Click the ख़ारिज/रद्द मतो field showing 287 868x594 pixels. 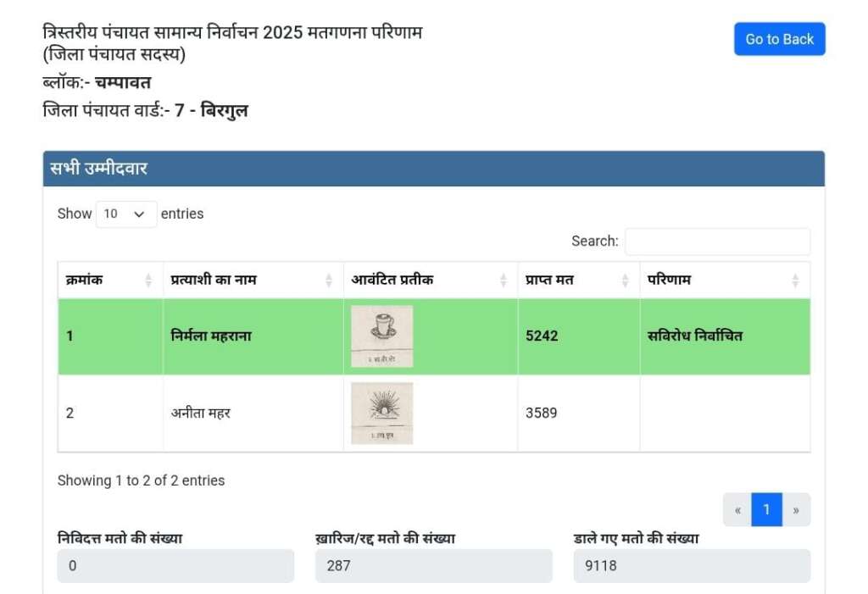pos(433,565)
